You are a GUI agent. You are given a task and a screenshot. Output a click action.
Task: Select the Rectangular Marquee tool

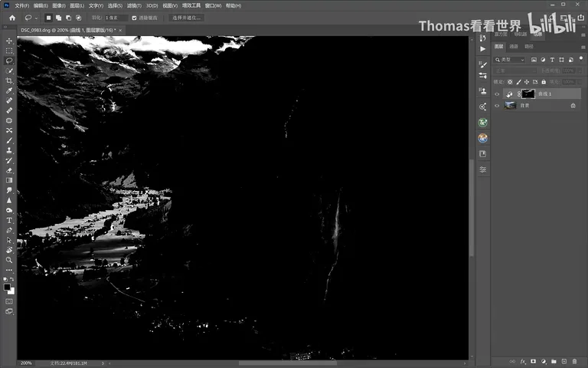pyautogui.click(x=9, y=51)
